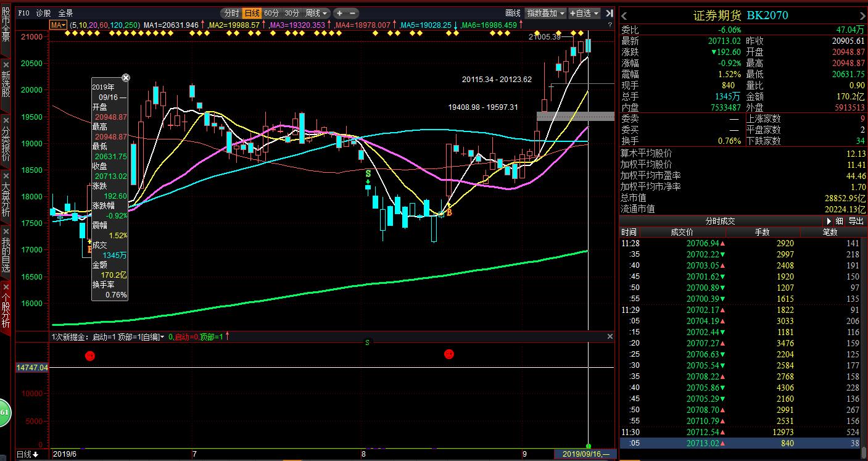Click the 上涨家数 value 9
This screenshot has height=461, width=868.
[862, 118]
